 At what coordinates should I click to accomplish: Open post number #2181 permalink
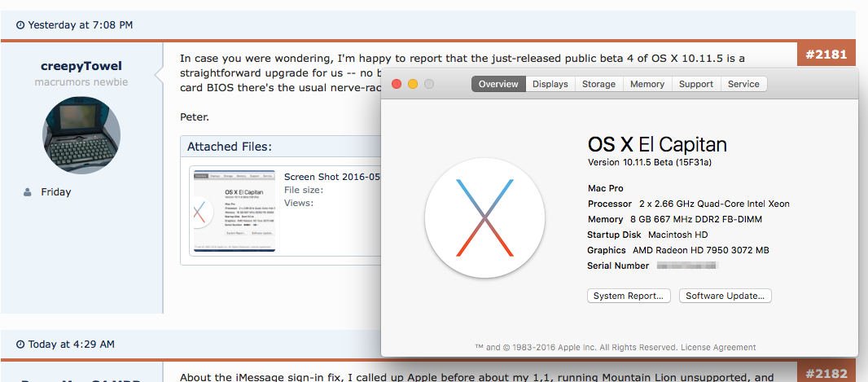[x=826, y=55]
